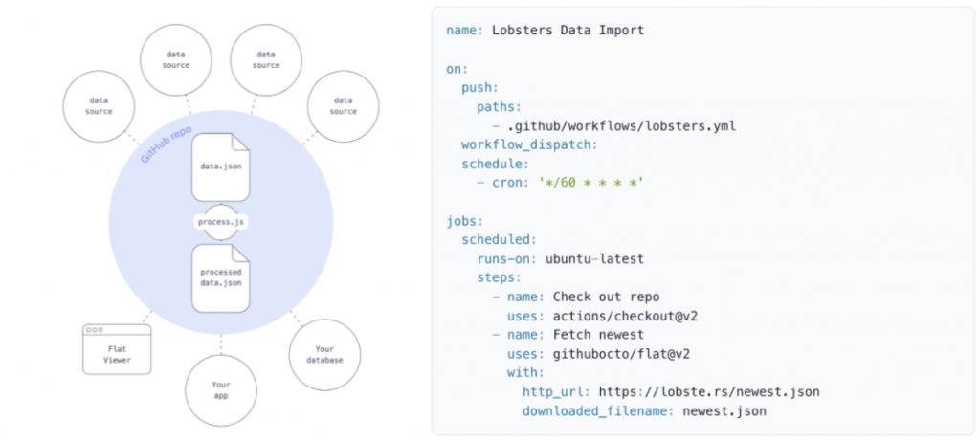This screenshot has width=980, height=442.
Task: Select the processed data.json file icon
Action: [x=221, y=278]
